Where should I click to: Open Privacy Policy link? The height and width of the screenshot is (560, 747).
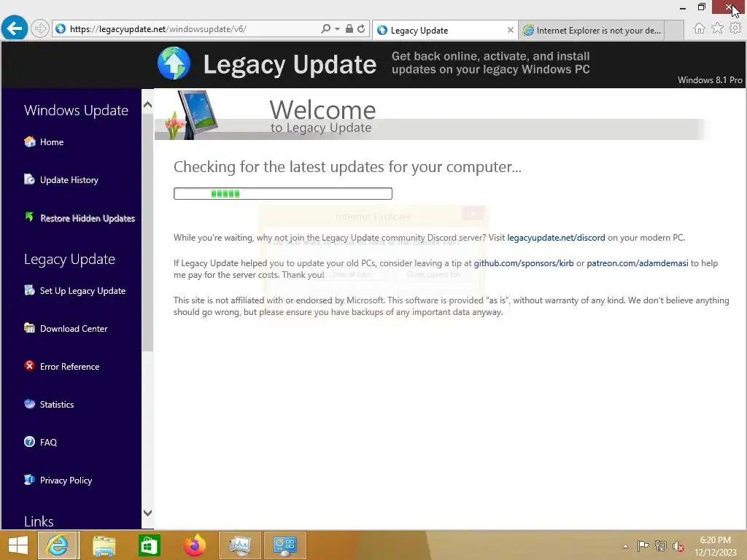[x=66, y=481]
